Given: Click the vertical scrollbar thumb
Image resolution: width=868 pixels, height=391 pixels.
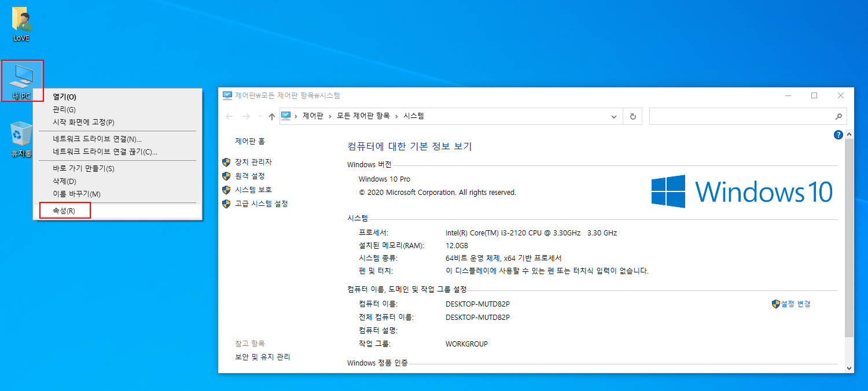Looking at the screenshot, I should click(x=849, y=238).
